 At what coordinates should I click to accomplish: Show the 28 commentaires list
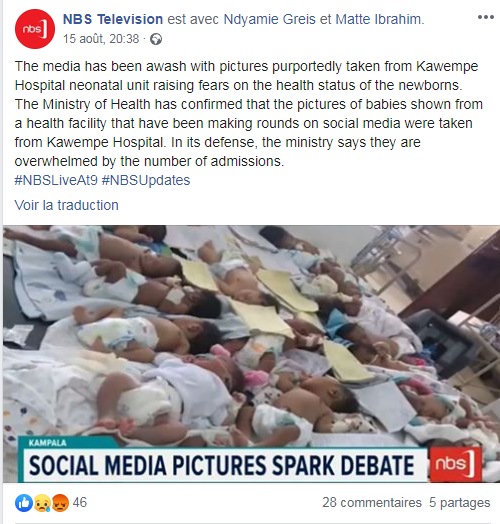point(372,503)
